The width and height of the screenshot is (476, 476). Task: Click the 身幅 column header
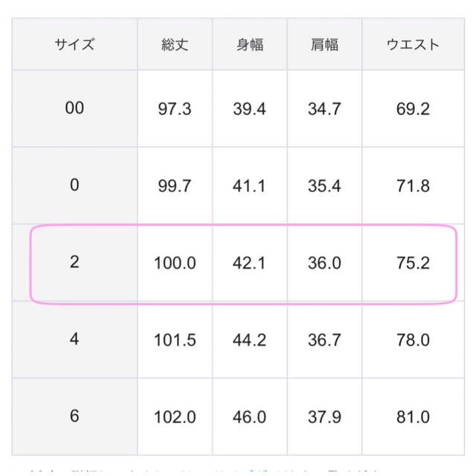[x=250, y=45]
